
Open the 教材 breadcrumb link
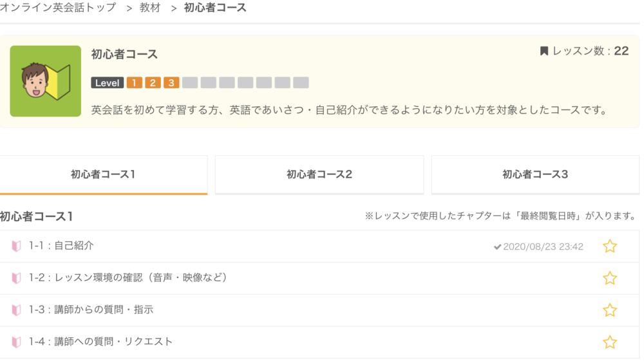pos(150,7)
